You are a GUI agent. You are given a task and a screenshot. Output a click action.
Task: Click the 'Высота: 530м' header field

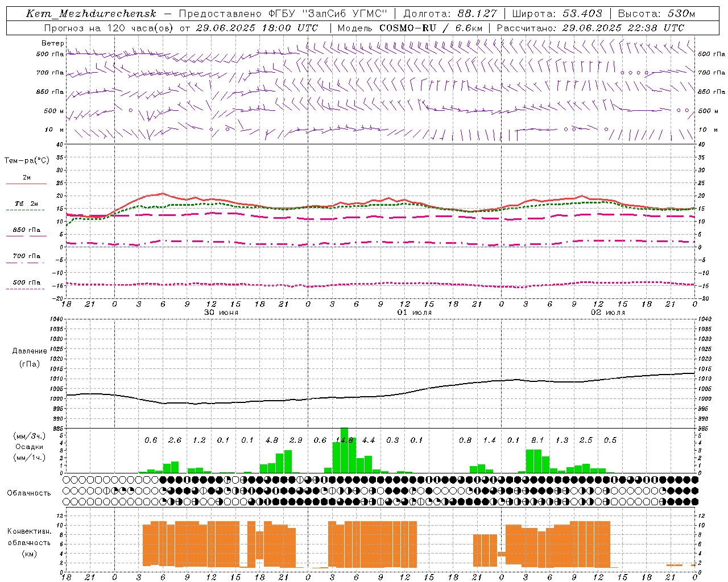click(x=656, y=14)
